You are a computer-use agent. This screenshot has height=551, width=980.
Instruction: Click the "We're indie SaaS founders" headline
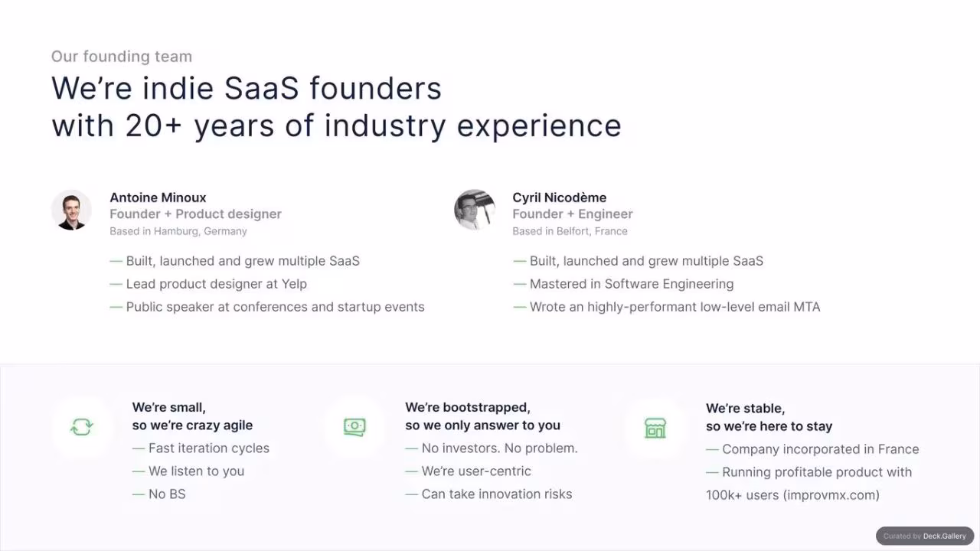click(x=247, y=88)
